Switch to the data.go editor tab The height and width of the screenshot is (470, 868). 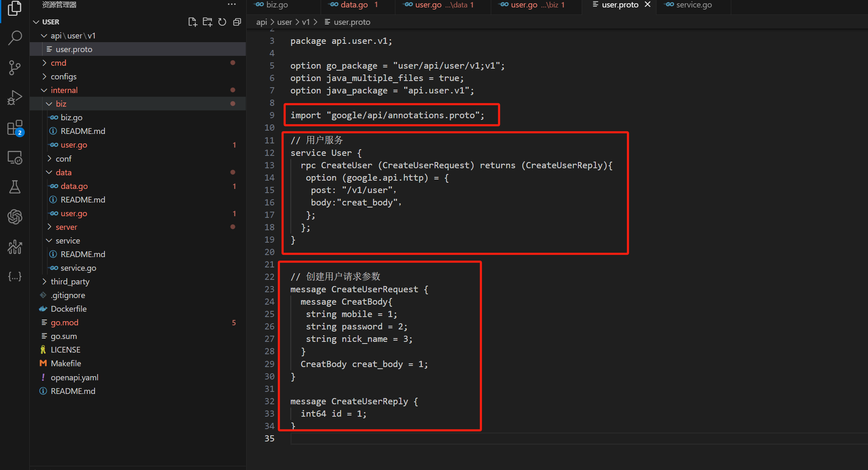(358, 5)
